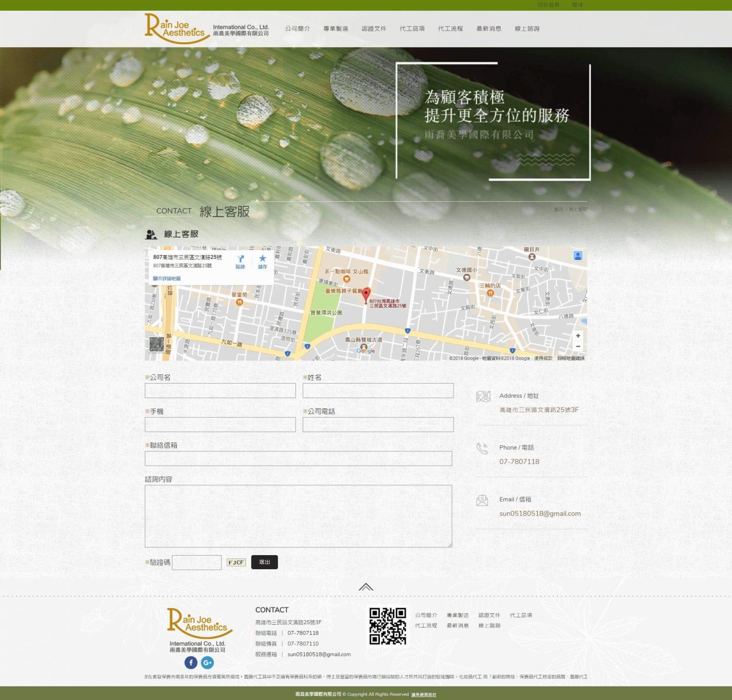Open the Google+ icon in the footer
Screen dimensions: 732x700
207,662
